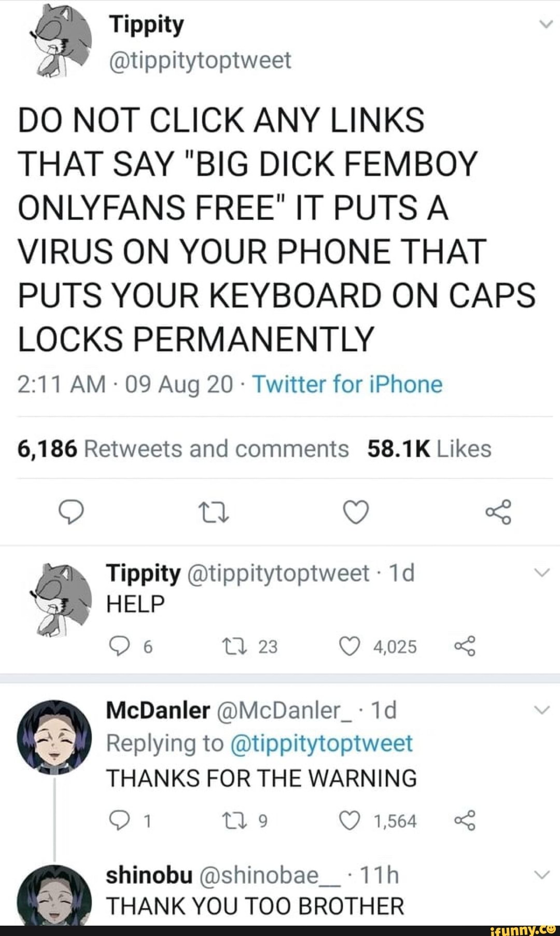This screenshot has width=560, height=936.
Task: Reply to McDanler's THANKS FOR THE WARNING tweet
Action: [119, 821]
